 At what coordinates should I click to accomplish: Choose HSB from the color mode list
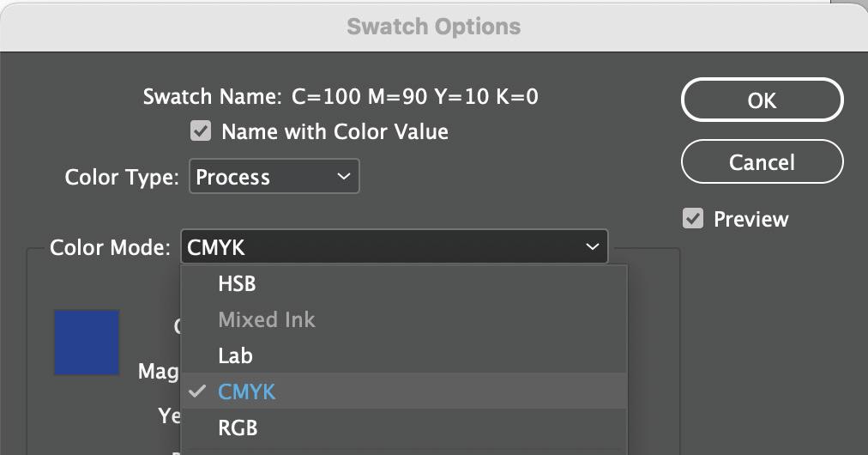point(237,283)
